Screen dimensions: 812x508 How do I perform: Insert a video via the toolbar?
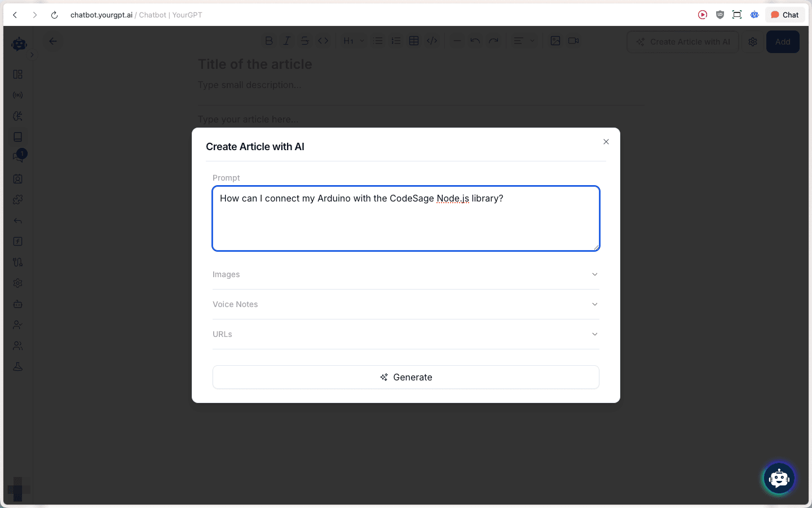[573, 41]
